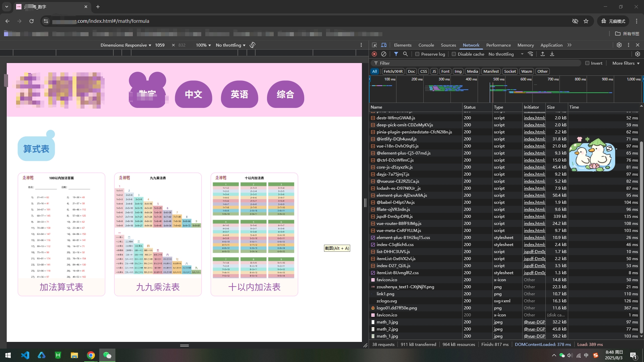
Task: Open WeChat from taskbar
Action: click(107, 355)
